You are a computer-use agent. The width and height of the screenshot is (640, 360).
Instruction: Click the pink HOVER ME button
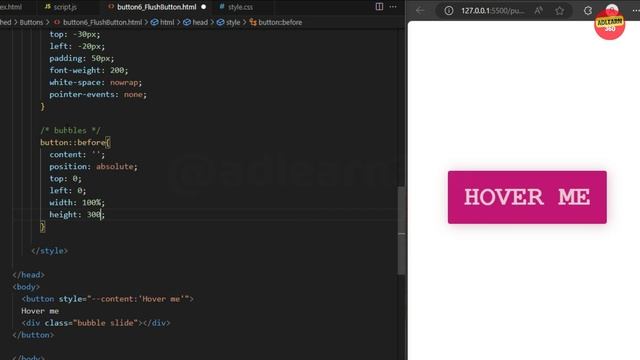(527, 197)
